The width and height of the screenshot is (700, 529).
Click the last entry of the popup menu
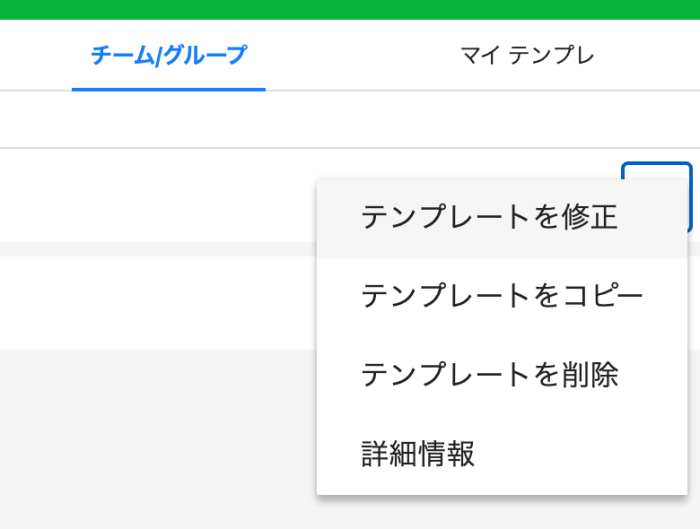click(502, 454)
